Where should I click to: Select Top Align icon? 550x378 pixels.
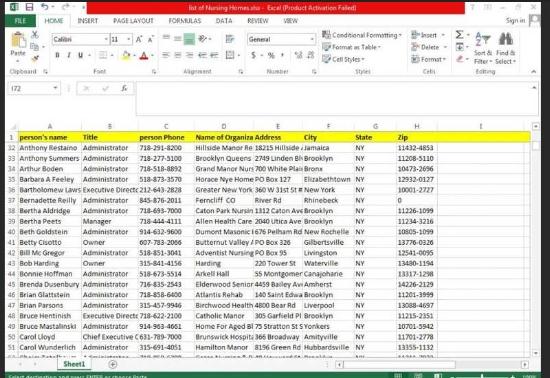[166, 39]
